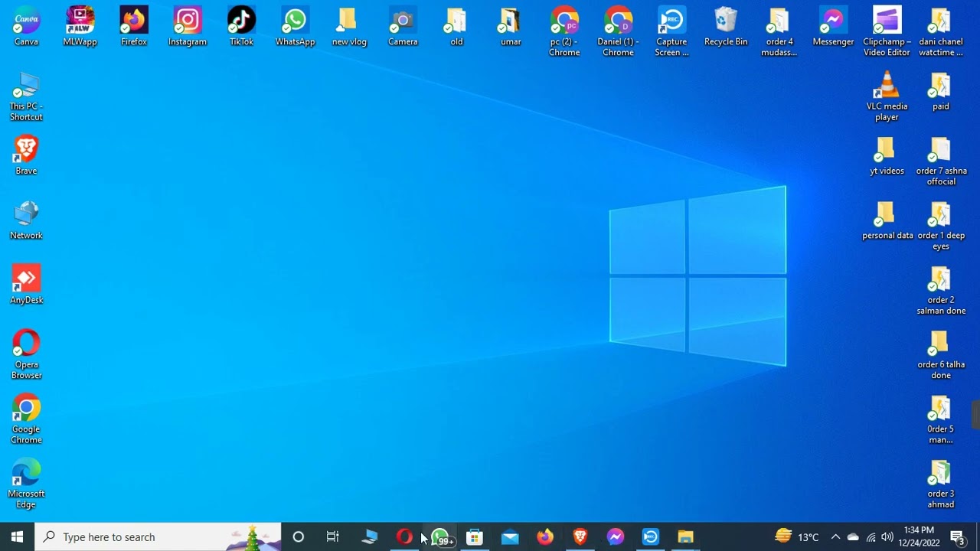Open Cortana from the taskbar

pyautogui.click(x=299, y=537)
